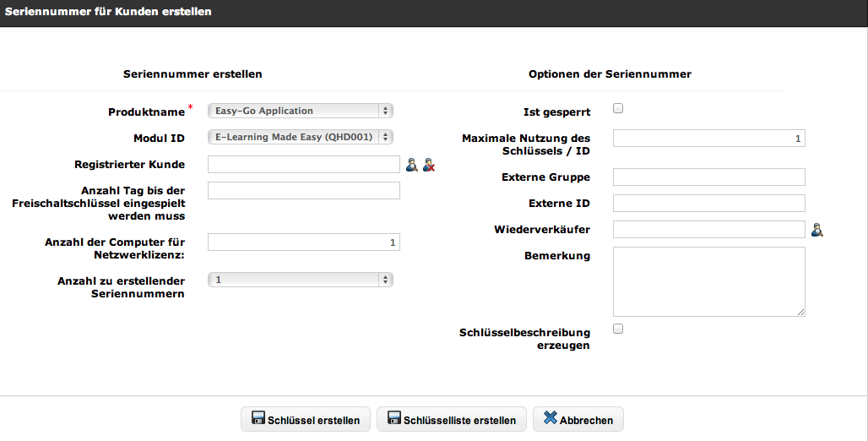
Task: Click the blue X icon on Abbrechen
Action: (551, 419)
